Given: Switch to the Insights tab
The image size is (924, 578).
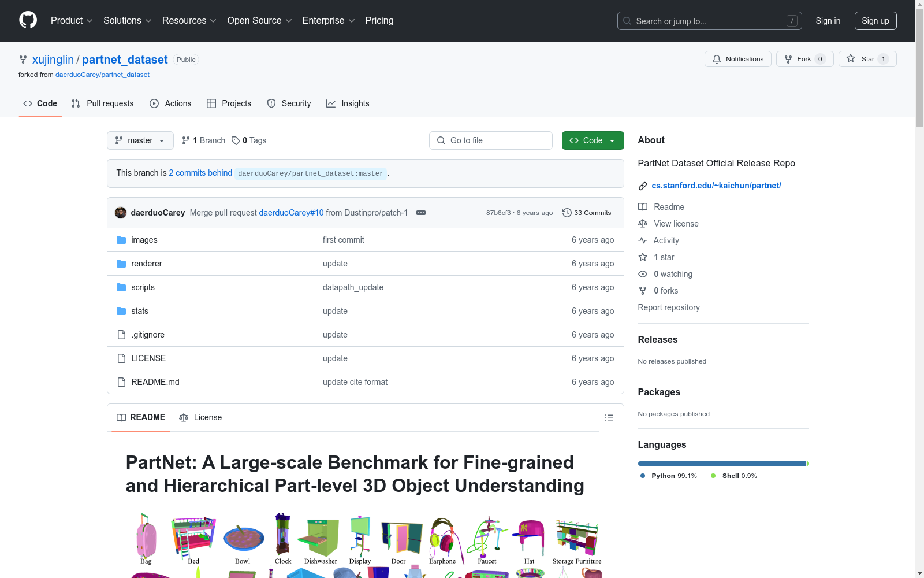Looking at the screenshot, I should tap(348, 103).
